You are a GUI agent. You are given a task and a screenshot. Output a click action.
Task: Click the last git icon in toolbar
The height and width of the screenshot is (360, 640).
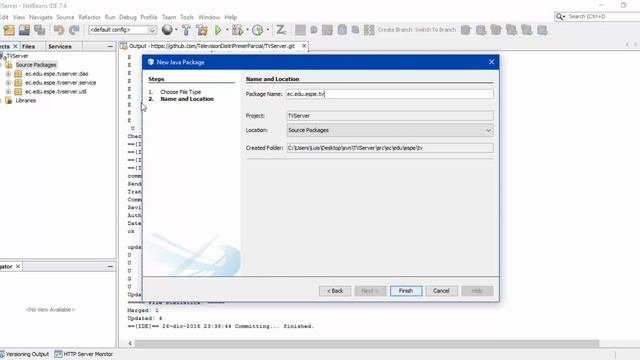point(542,30)
